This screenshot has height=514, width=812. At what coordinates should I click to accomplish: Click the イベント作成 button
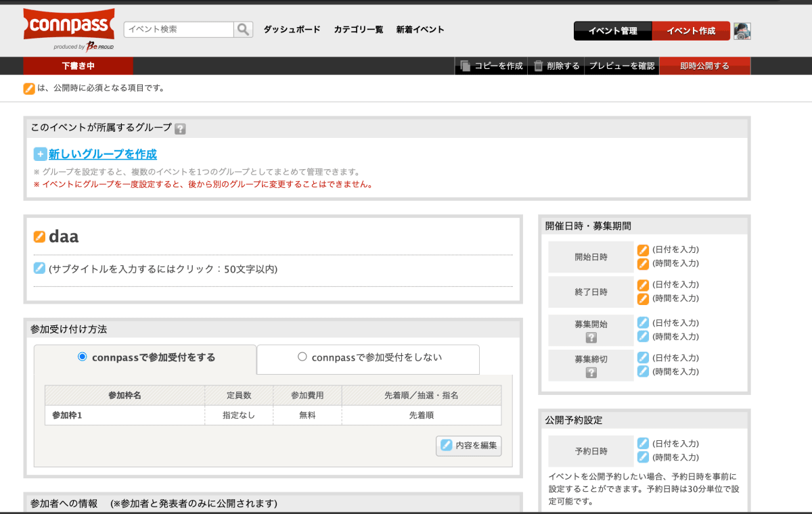coord(691,31)
